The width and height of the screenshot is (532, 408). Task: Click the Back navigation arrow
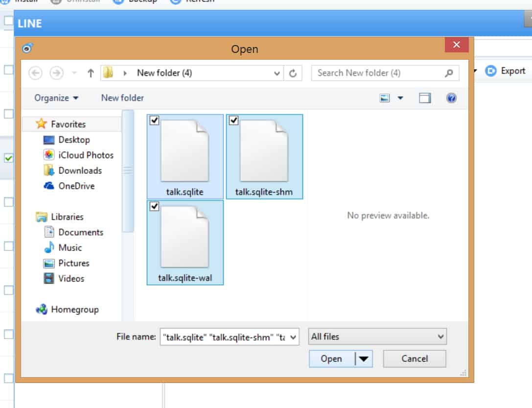coord(35,73)
